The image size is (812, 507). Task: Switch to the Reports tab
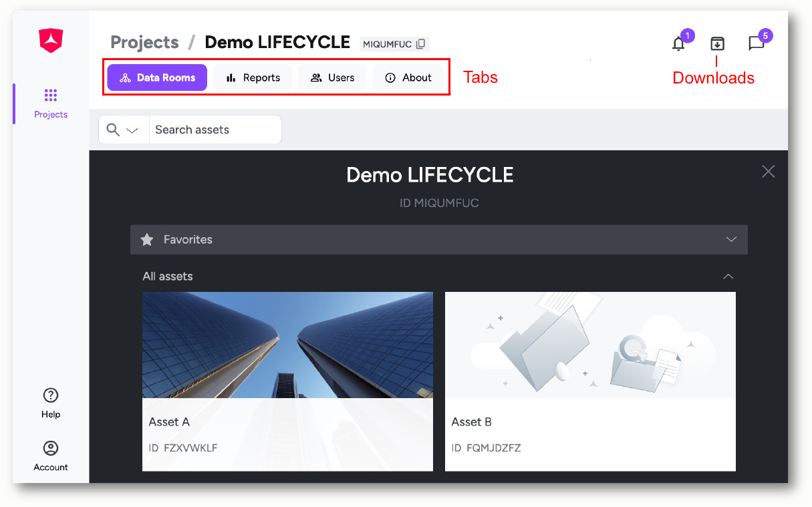click(x=253, y=77)
